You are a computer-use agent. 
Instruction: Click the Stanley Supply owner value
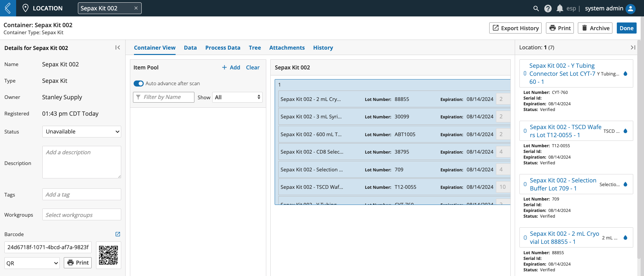click(62, 97)
